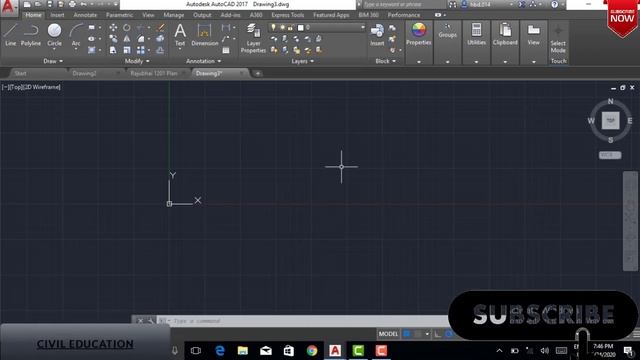
Task: Expand the Annotation panel dropdown
Action: 203,61
